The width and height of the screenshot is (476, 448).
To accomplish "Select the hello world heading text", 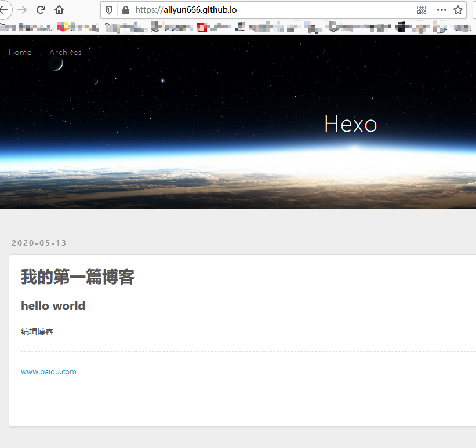I will [x=53, y=306].
